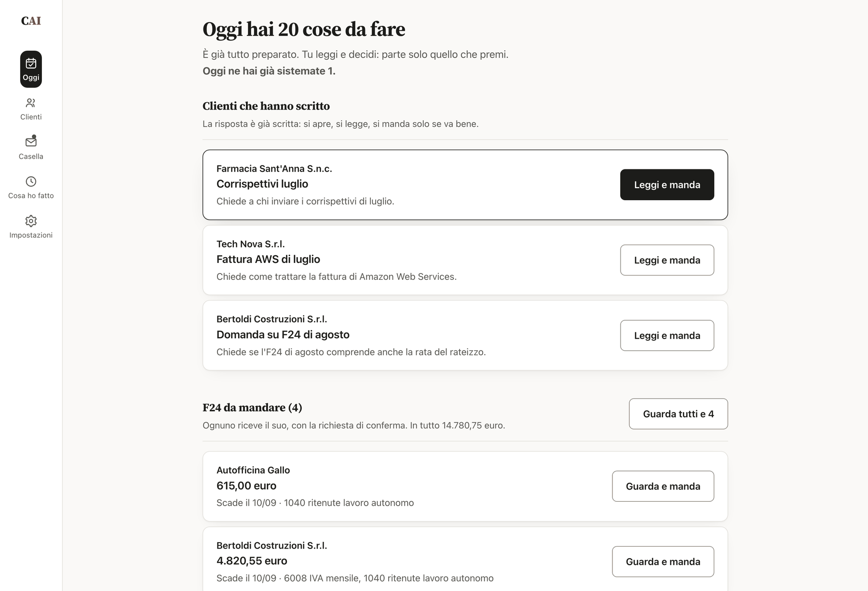Open the Clienti people icon

[x=31, y=103]
